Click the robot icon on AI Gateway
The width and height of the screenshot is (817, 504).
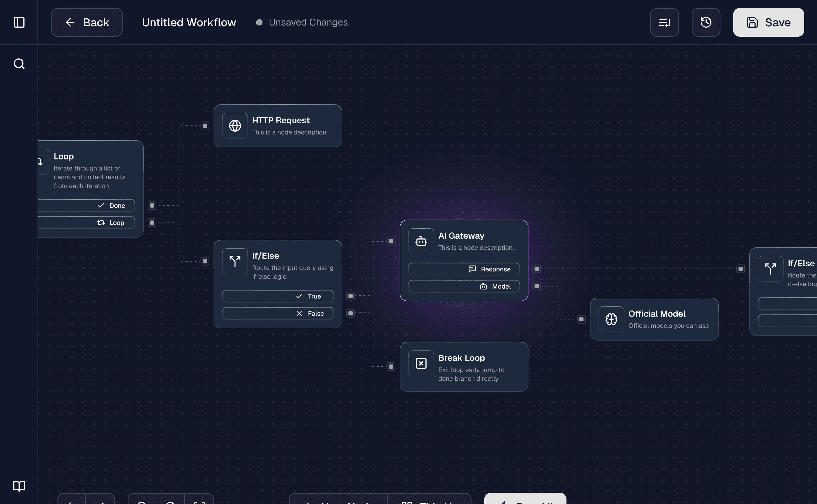pos(421,241)
